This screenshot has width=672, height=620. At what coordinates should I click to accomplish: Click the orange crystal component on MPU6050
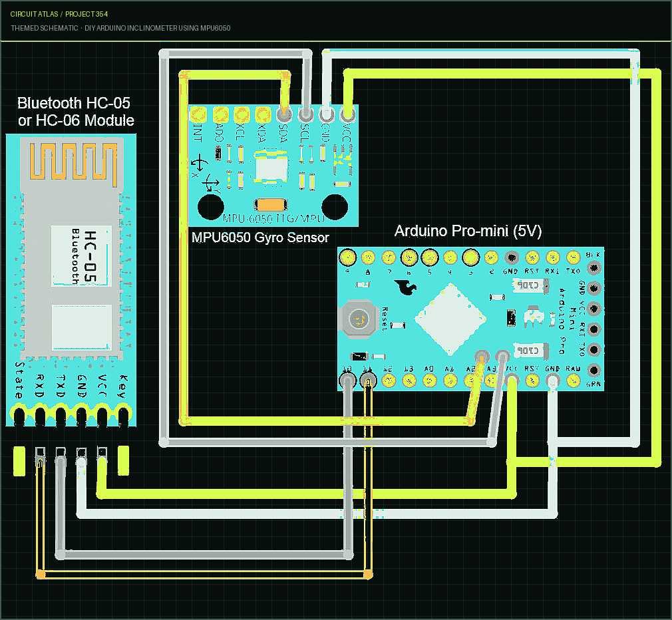(x=270, y=205)
